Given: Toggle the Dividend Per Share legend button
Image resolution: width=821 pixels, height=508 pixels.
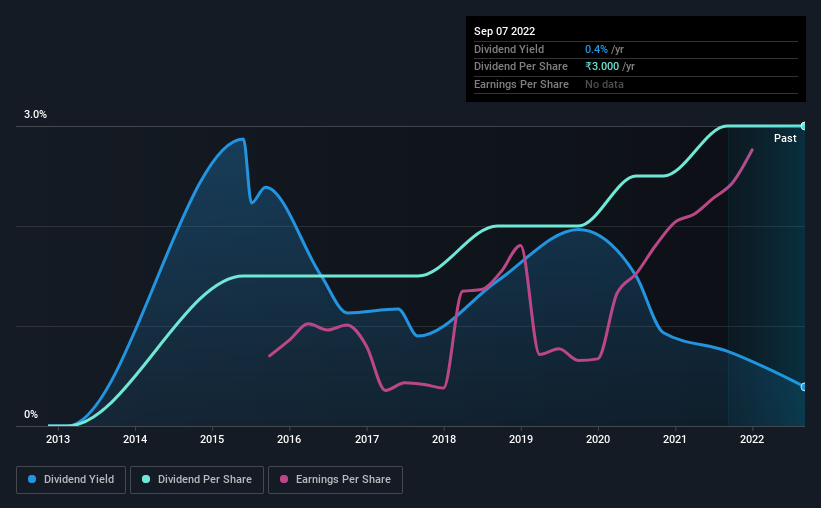Looking at the screenshot, I should (x=197, y=480).
